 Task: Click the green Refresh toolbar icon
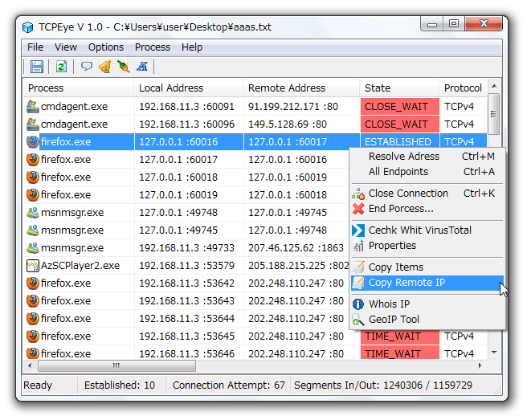point(61,67)
